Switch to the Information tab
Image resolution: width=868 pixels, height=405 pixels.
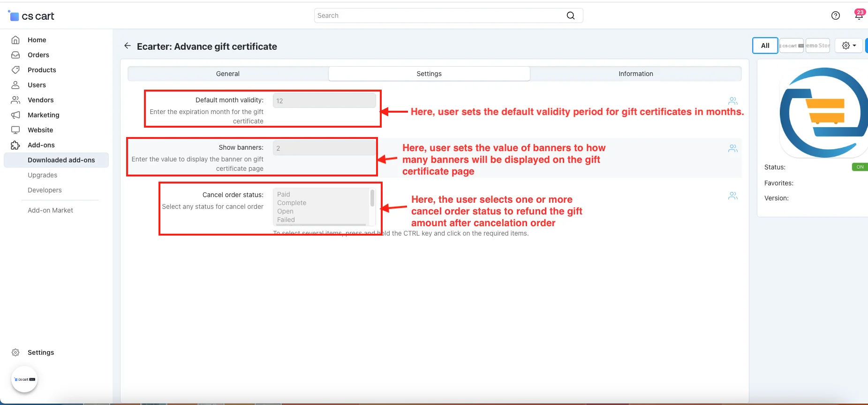635,74
